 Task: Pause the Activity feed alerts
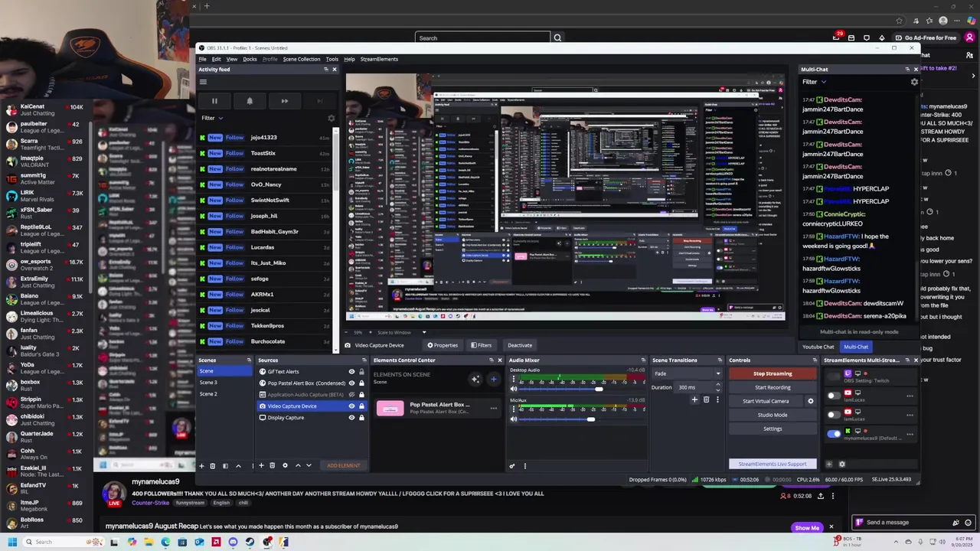pos(214,101)
